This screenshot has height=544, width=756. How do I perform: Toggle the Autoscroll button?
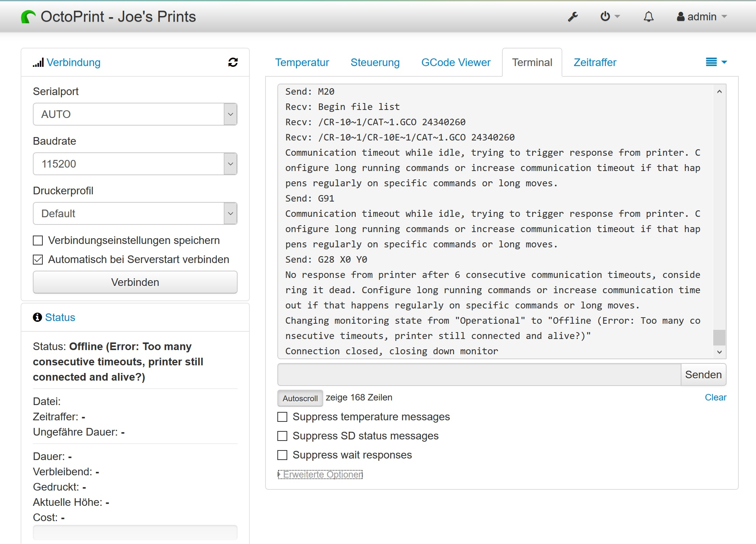[x=300, y=398]
